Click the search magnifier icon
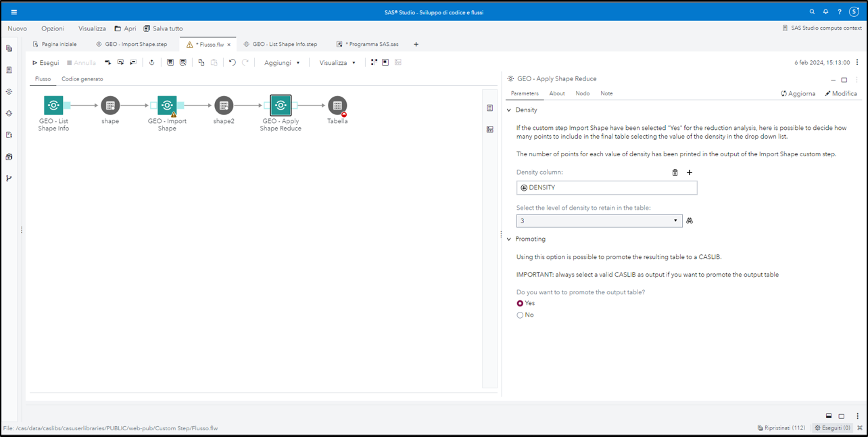The height and width of the screenshot is (437, 868). pos(813,12)
